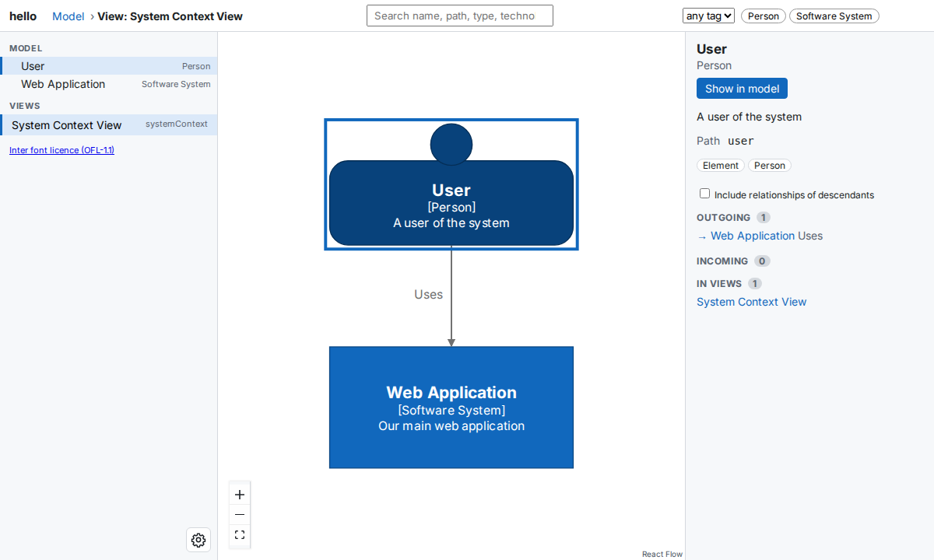The image size is (934, 560).
Task: Follow the outgoing Web Application relationship link
Action: click(x=753, y=236)
